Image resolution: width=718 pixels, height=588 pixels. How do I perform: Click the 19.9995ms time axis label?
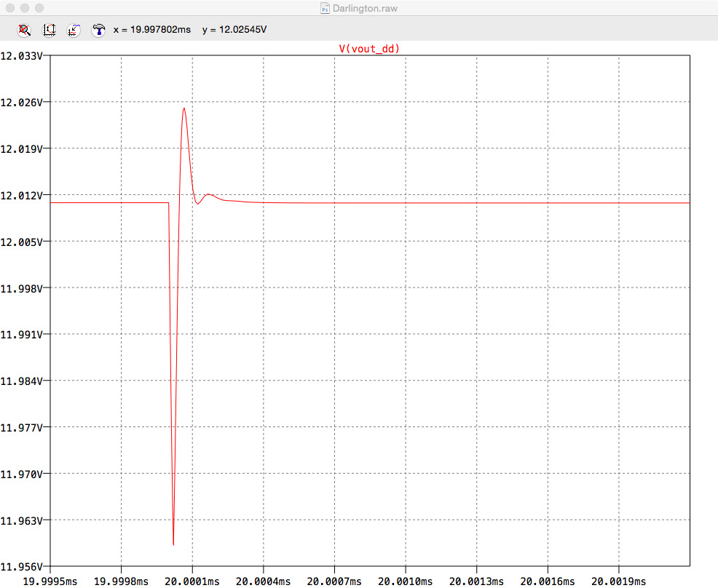(x=50, y=581)
